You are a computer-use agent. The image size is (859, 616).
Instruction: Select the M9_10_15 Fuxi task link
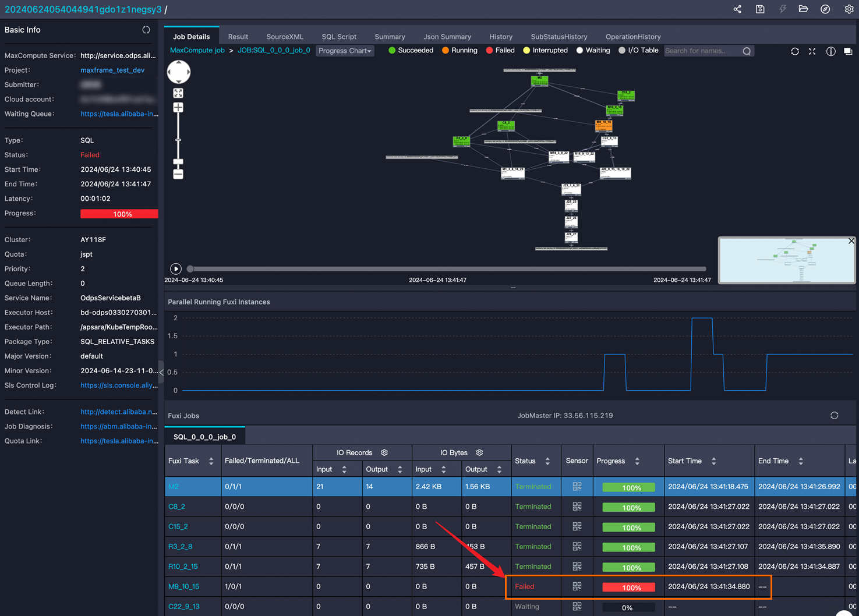click(x=184, y=586)
